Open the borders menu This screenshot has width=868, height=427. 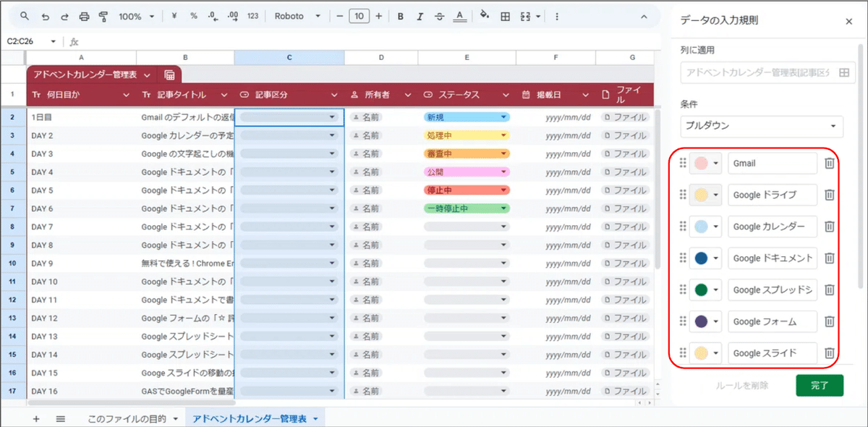505,16
